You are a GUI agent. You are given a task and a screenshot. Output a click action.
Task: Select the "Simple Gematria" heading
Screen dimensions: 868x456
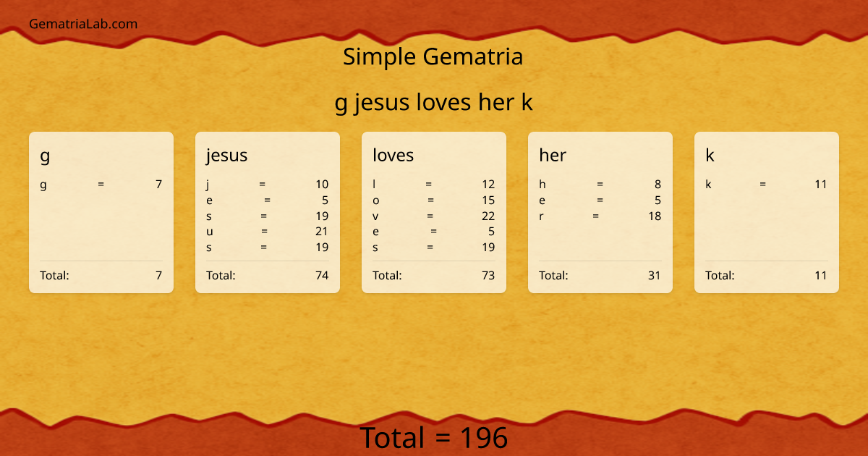pos(434,56)
